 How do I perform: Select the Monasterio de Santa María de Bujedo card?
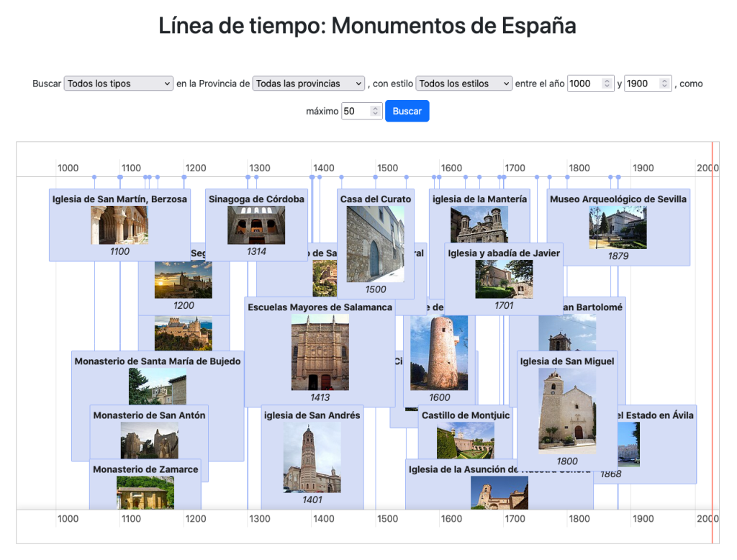pos(157,361)
